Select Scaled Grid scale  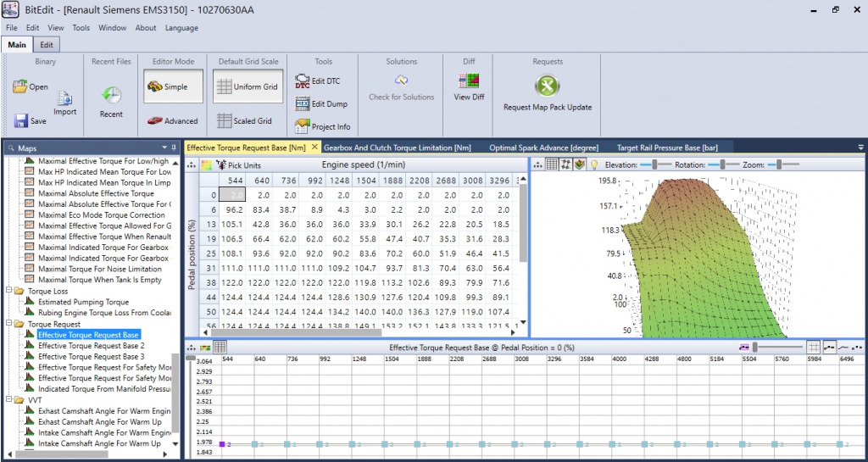[244, 120]
